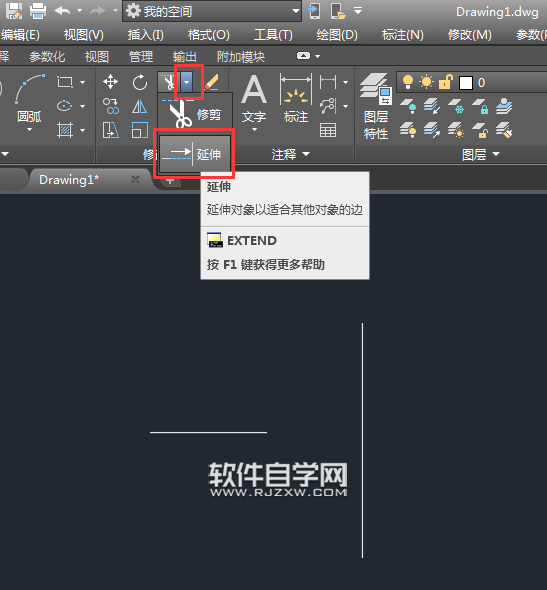The width and height of the screenshot is (547, 590).
Task: Click the Lock layer icon
Action: coord(480,106)
